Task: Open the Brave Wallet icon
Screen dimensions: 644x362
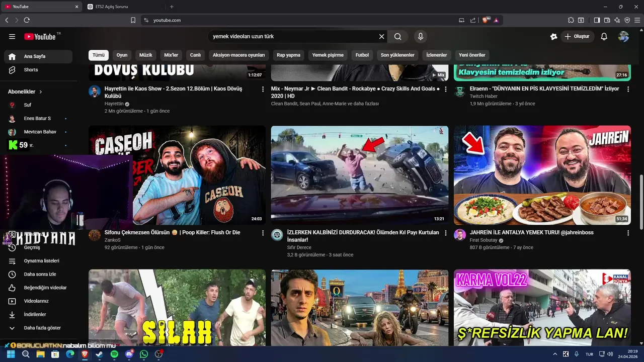Action: pyautogui.click(x=607, y=20)
